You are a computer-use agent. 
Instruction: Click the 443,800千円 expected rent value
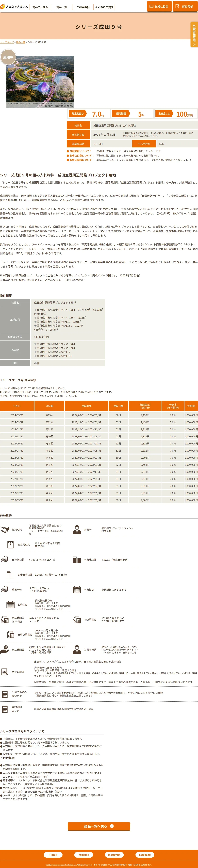pos(41,337)
